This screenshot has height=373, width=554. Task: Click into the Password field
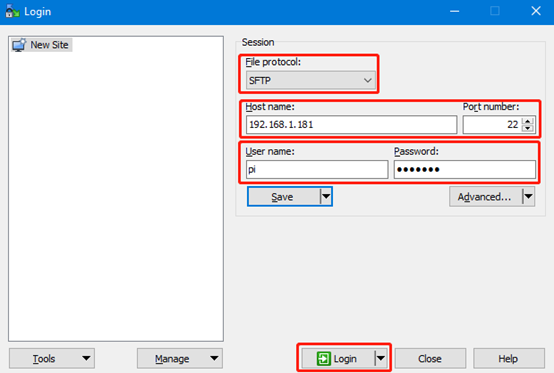[x=465, y=170]
